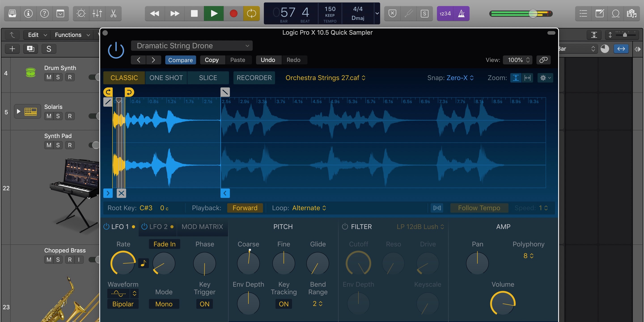Mute the Drum Synth track
The width and height of the screenshot is (644, 322).
[48, 77]
